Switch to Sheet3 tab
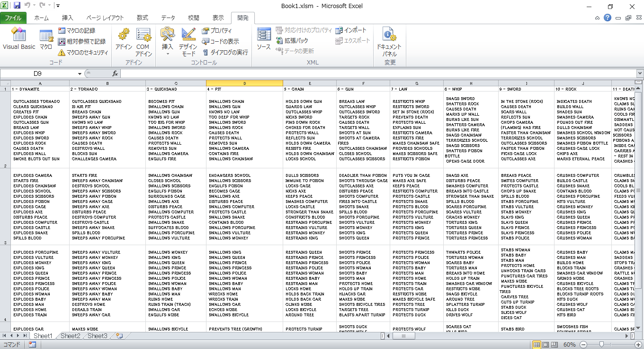 pos(98,336)
